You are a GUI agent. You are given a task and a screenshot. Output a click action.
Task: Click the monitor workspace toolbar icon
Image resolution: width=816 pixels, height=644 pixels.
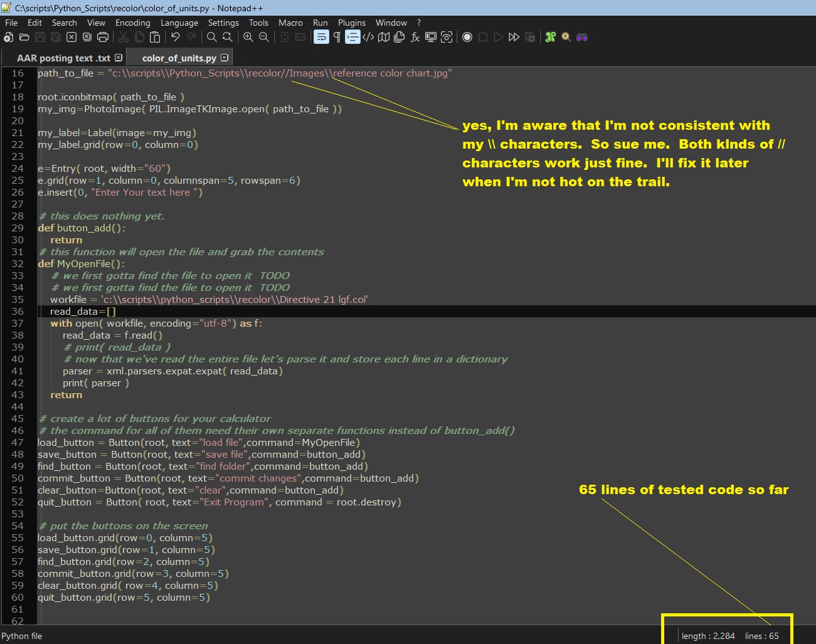pos(431,38)
